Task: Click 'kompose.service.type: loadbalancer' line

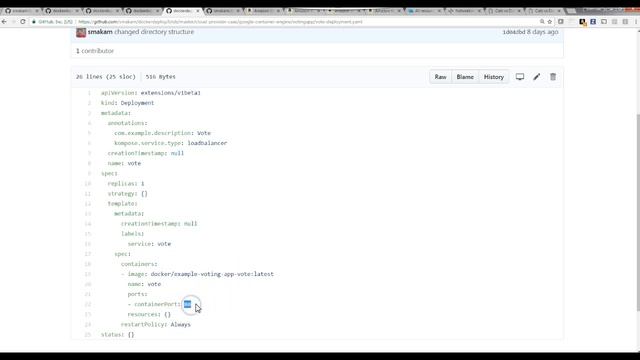Action: [171, 143]
